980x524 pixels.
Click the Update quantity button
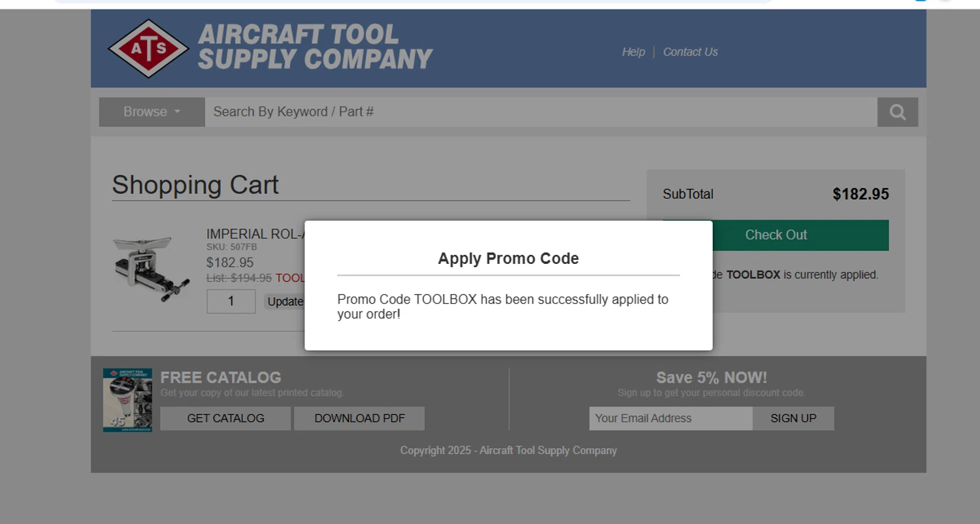point(285,302)
